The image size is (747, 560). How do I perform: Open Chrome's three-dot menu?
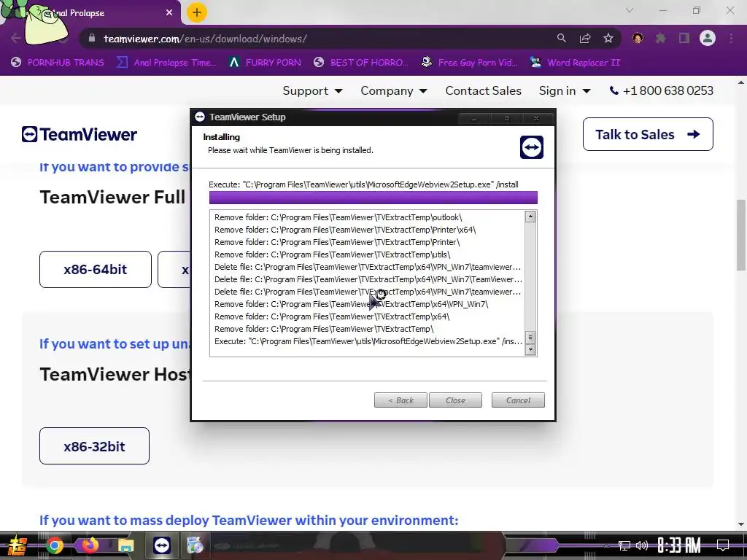point(731,39)
